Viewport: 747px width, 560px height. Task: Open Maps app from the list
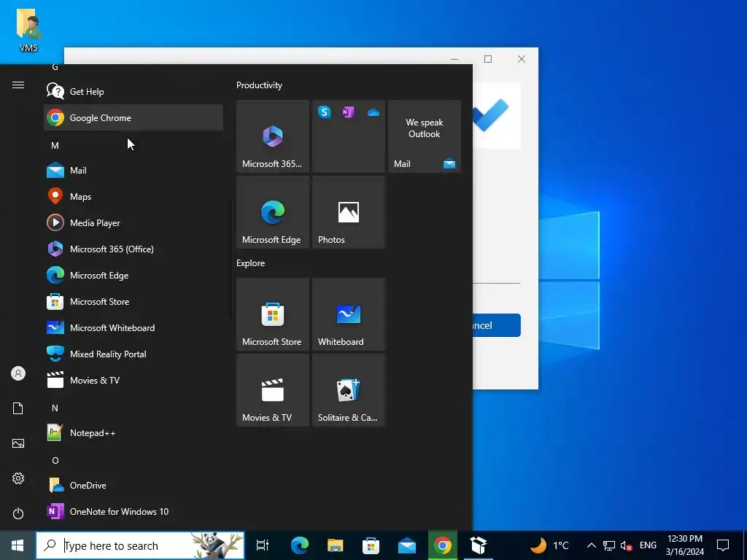click(133, 196)
